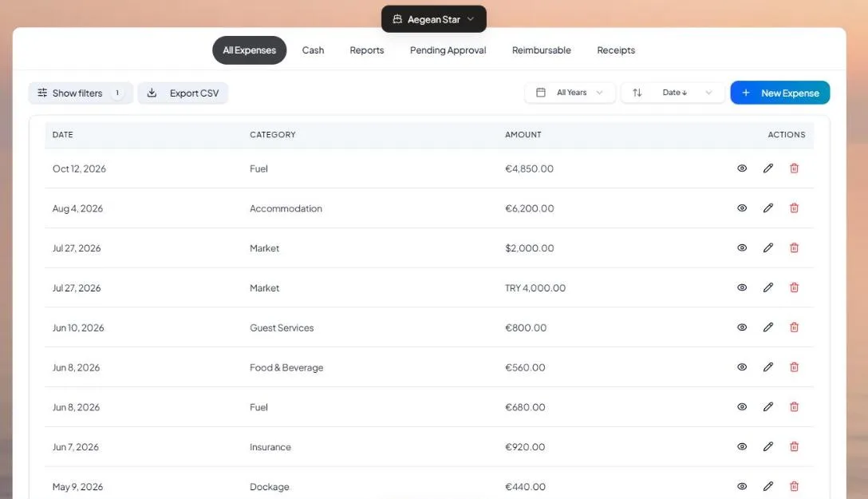The width and height of the screenshot is (868, 499).
Task: View the $2,000.00 Market expense
Action: 742,248
